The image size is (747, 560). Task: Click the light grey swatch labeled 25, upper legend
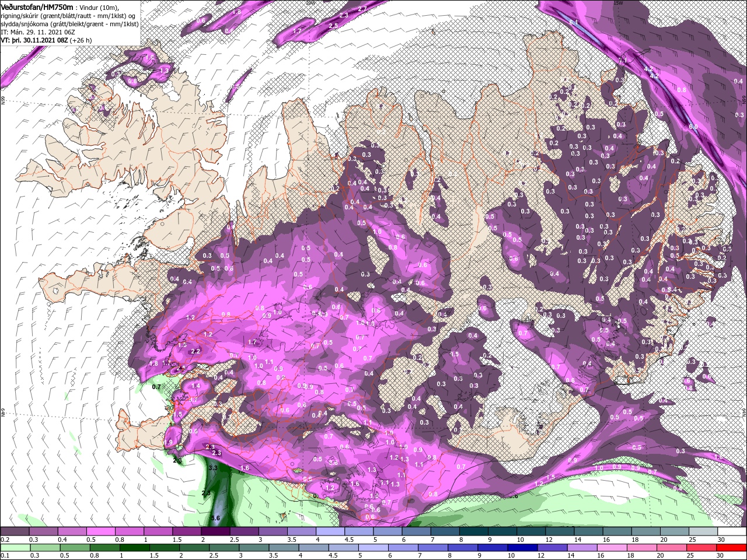(703, 531)
